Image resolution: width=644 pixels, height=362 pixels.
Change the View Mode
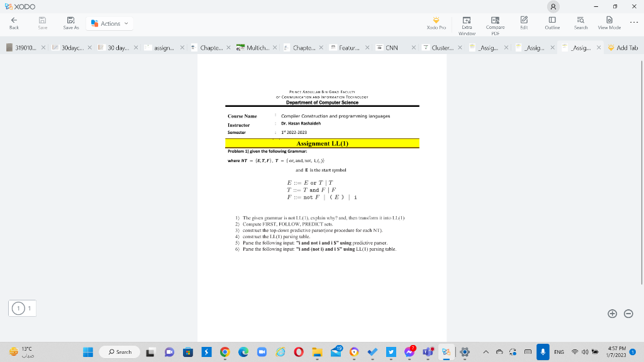(x=608, y=23)
